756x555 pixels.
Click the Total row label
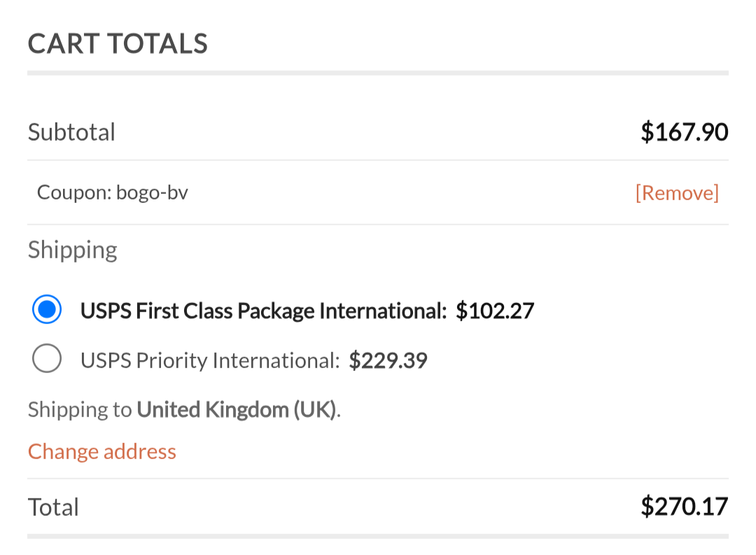(x=53, y=507)
